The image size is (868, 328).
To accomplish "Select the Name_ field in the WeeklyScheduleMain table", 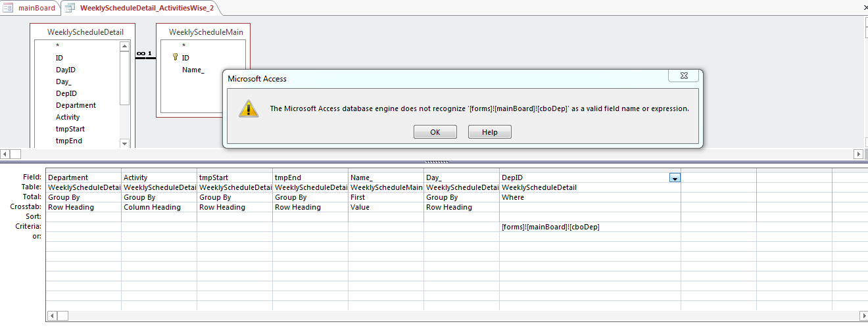I will click(x=193, y=70).
